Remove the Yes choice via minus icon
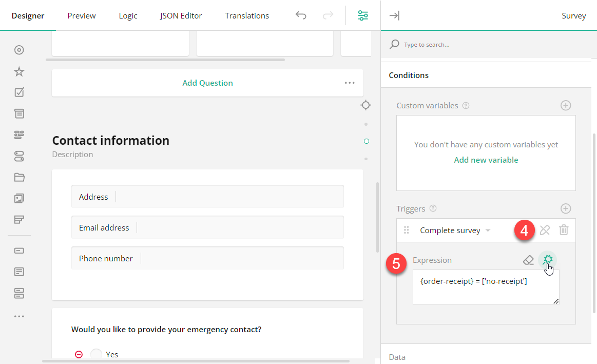Viewport: 597px width, 364px height. click(79, 354)
